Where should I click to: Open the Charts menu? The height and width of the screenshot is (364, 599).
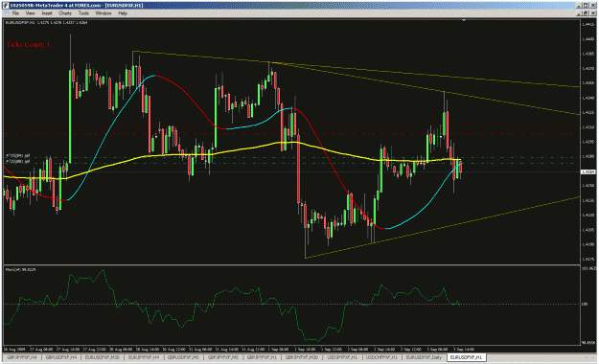(65, 13)
